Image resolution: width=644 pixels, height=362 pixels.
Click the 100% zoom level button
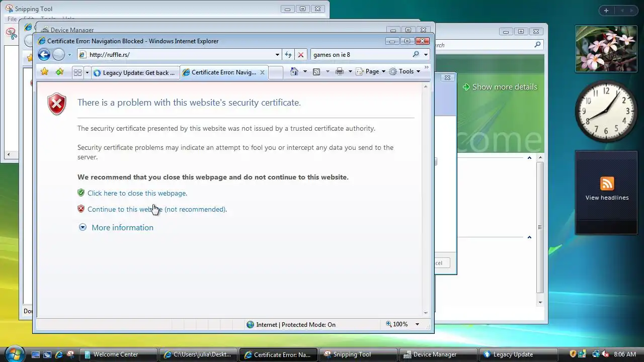point(397,324)
